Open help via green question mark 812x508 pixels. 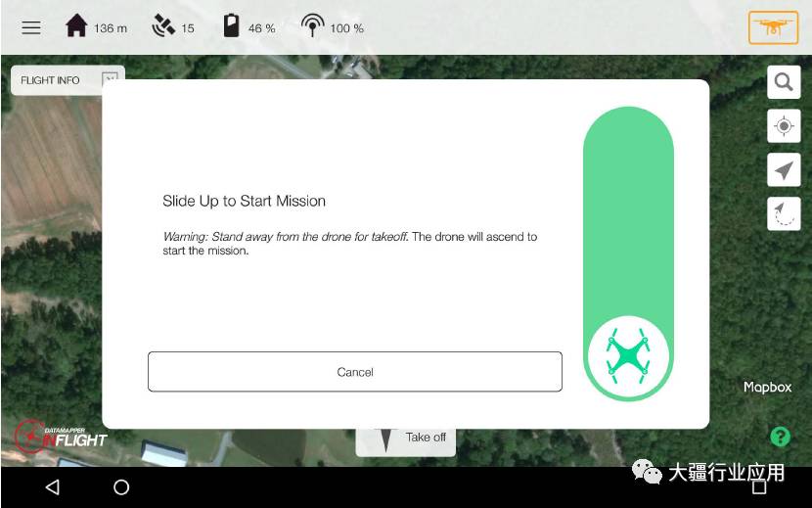(780, 437)
